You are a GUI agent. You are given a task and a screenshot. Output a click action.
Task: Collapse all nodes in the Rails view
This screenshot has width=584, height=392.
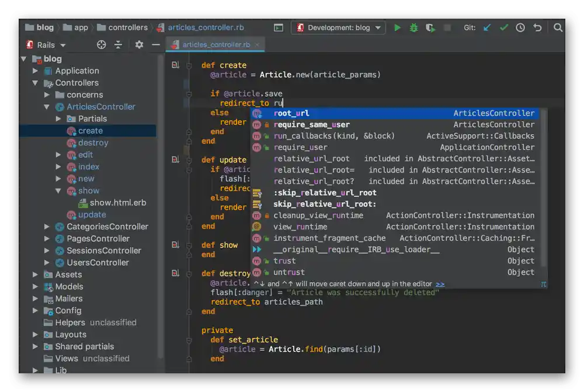(118, 45)
